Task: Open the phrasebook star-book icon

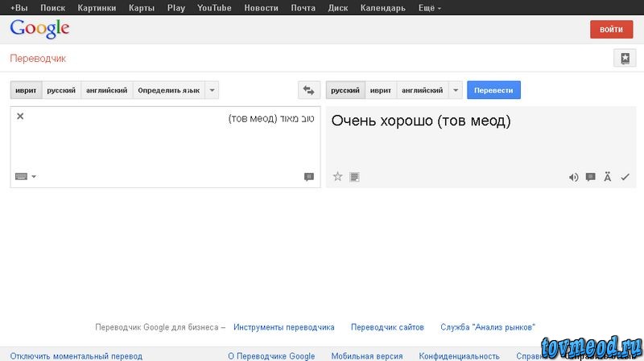Action: (625, 58)
